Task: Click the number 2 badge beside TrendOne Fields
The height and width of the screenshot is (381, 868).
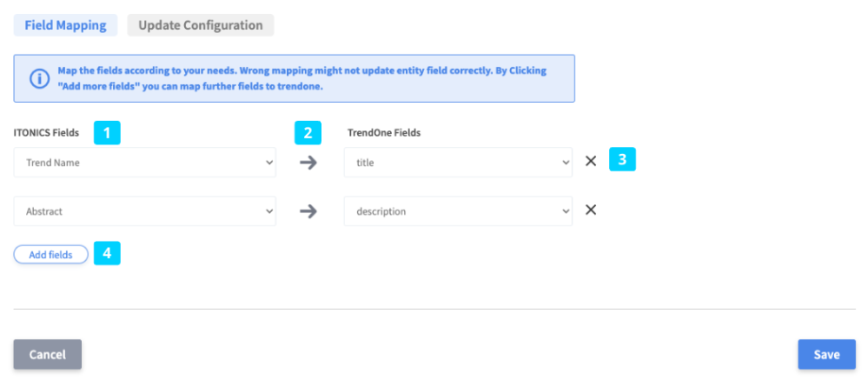Action: pos(308,133)
